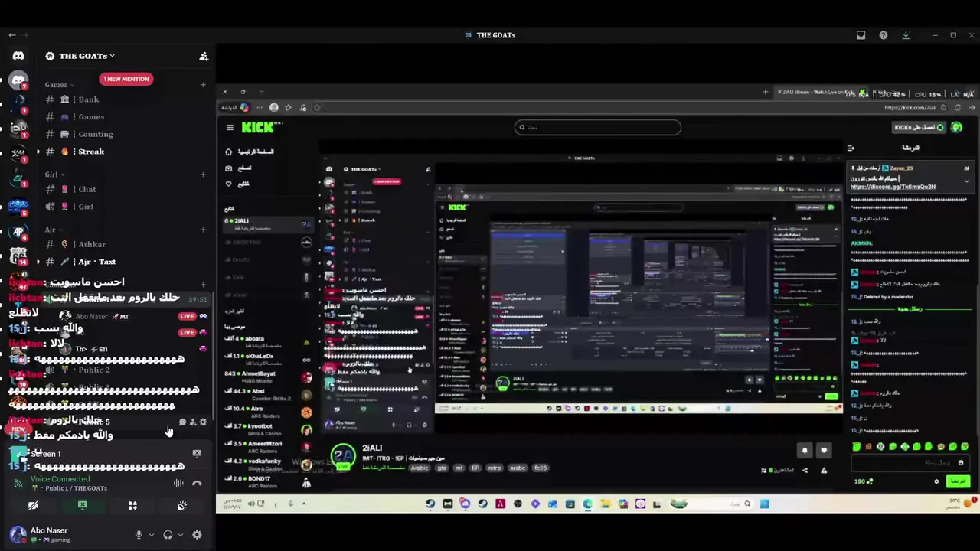Toggle the camera on
Viewport: 980px width, 551px height.
pos(33,506)
